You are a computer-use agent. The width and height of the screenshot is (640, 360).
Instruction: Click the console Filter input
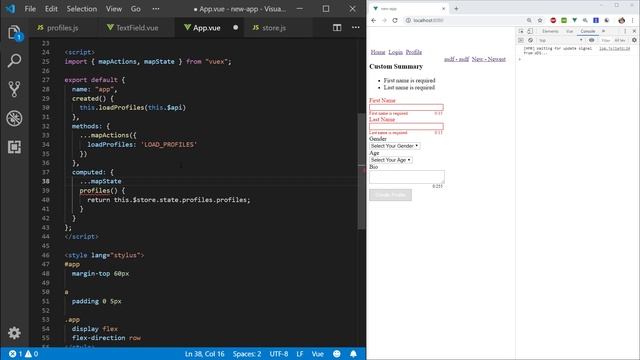coord(605,40)
